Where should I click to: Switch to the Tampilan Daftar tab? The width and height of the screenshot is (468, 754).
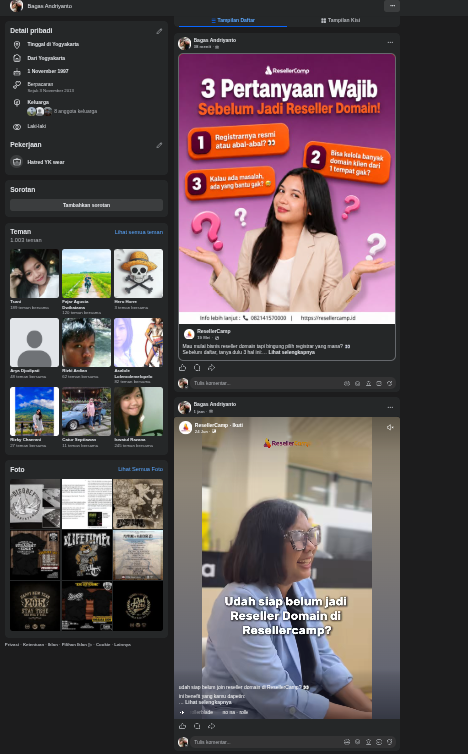tap(233, 20)
